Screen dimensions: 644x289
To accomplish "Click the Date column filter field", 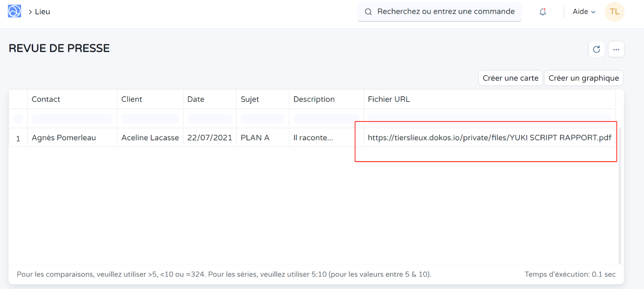I will tap(209, 119).
